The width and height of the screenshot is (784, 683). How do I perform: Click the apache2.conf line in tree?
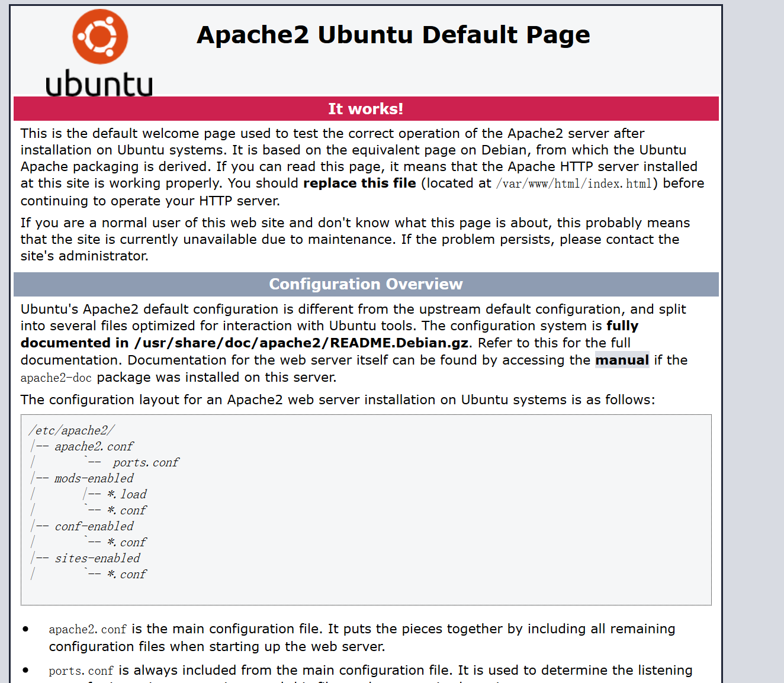point(94,446)
